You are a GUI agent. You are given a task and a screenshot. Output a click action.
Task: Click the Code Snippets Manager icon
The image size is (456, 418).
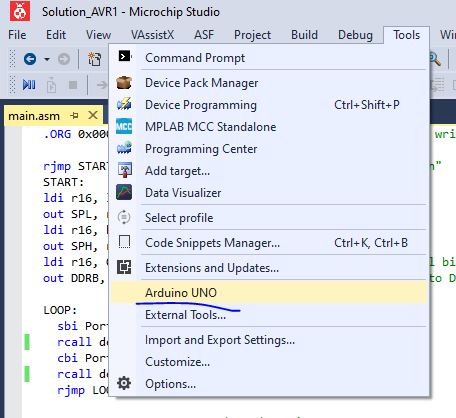point(124,242)
